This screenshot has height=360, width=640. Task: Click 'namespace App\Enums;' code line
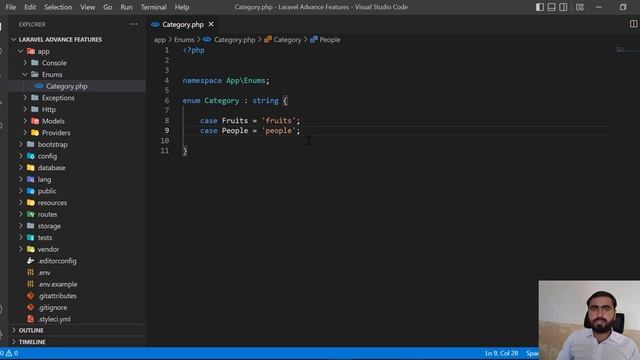tap(226, 80)
